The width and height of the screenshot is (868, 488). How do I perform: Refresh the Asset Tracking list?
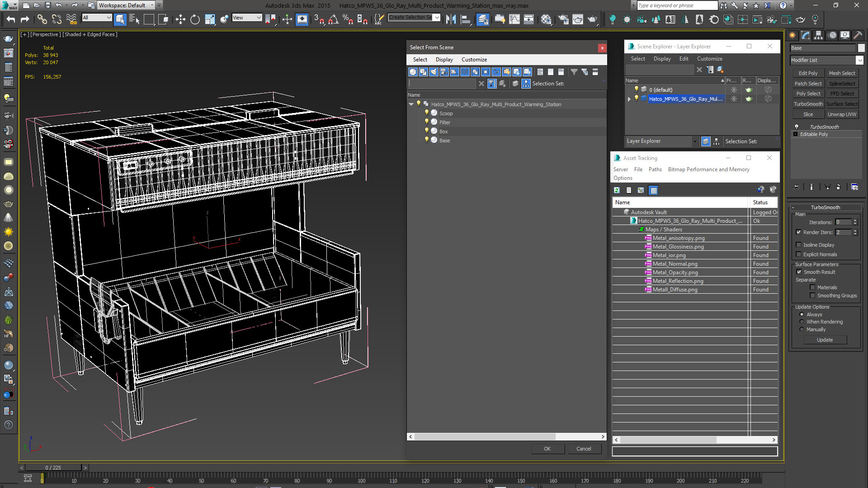pyautogui.click(x=617, y=190)
